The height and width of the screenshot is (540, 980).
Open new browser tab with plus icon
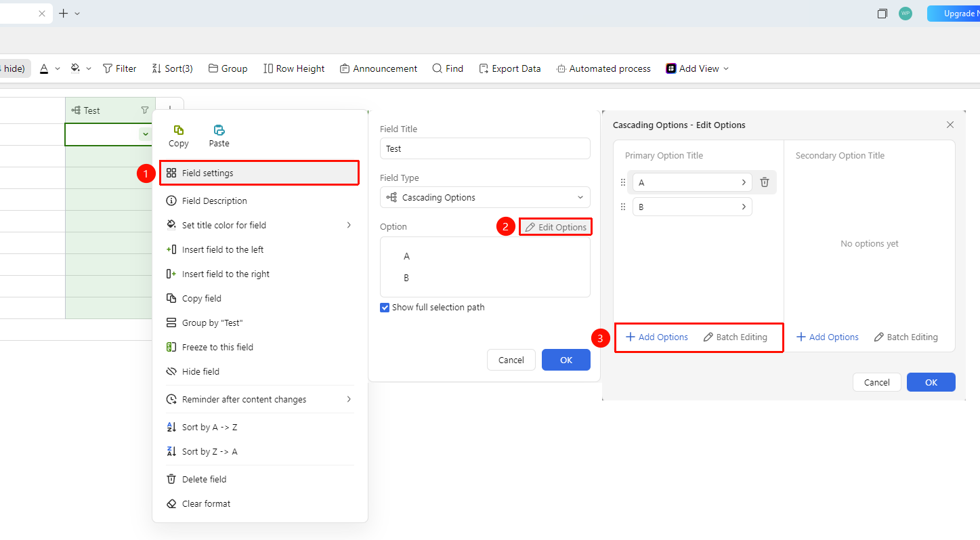(64, 14)
